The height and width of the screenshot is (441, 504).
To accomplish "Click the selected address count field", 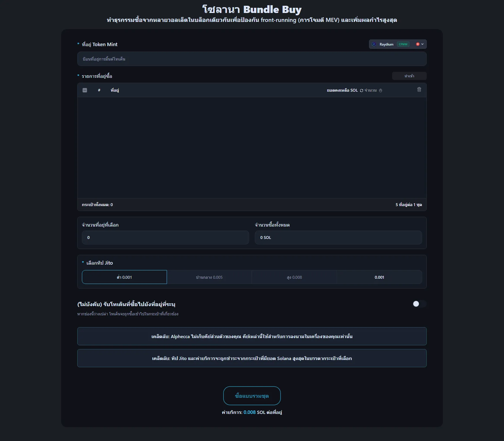I will [x=165, y=238].
